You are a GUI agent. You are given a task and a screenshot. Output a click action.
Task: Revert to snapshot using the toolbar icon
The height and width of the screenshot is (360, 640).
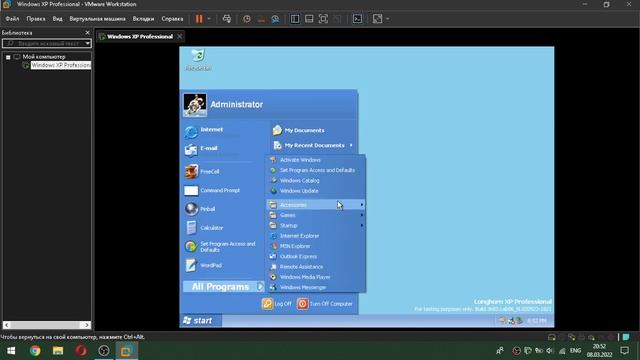(x=261, y=19)
